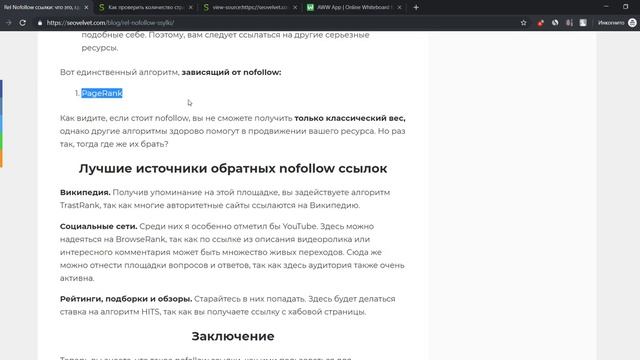Viewport: 640px width, 360px height.
Task: Click the bar-shaped extension icon next to it
Action: [569, 23]
